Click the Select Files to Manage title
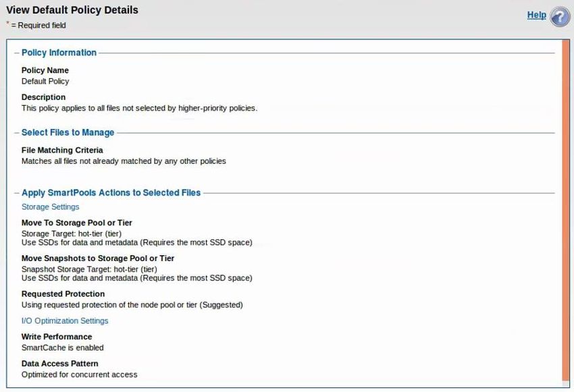The image size is (574, 392). [68, 132]
